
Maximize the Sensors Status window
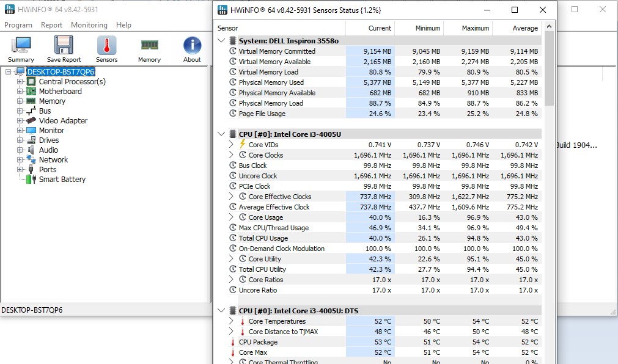[514, 10]
